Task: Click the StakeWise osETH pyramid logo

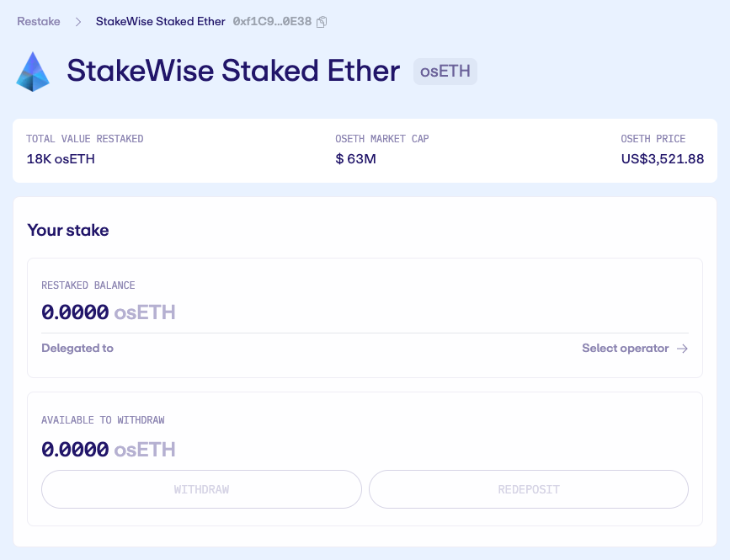Action: point(33,72)
